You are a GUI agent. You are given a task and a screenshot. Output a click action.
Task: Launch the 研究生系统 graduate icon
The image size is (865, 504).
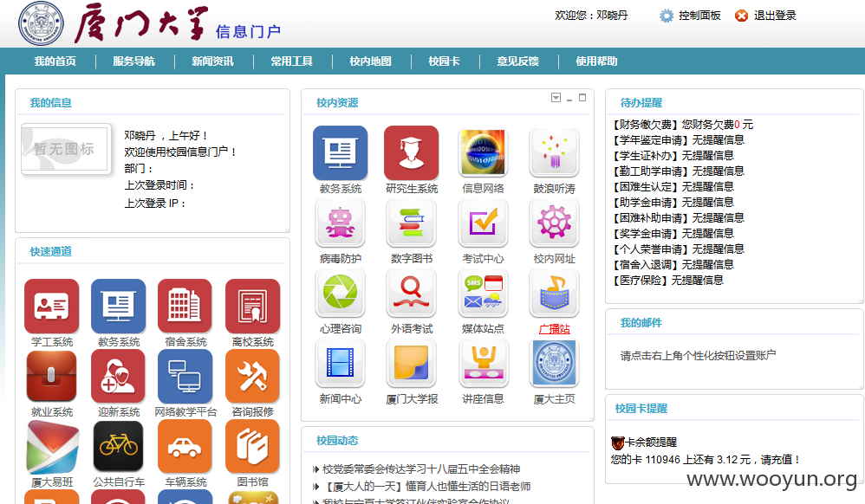pyautogui.click(x=412, y=152)
